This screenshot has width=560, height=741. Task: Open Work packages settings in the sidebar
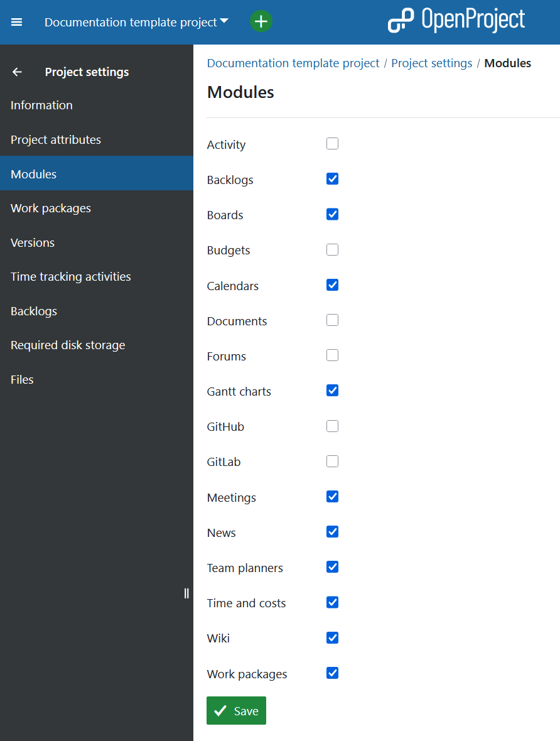coord(97,208)
